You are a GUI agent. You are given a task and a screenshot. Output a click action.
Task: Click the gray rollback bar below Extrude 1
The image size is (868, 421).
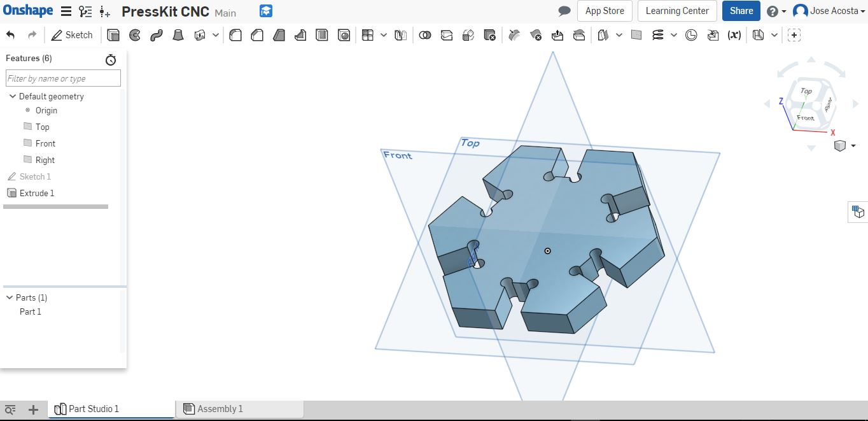tap(55, 206)
